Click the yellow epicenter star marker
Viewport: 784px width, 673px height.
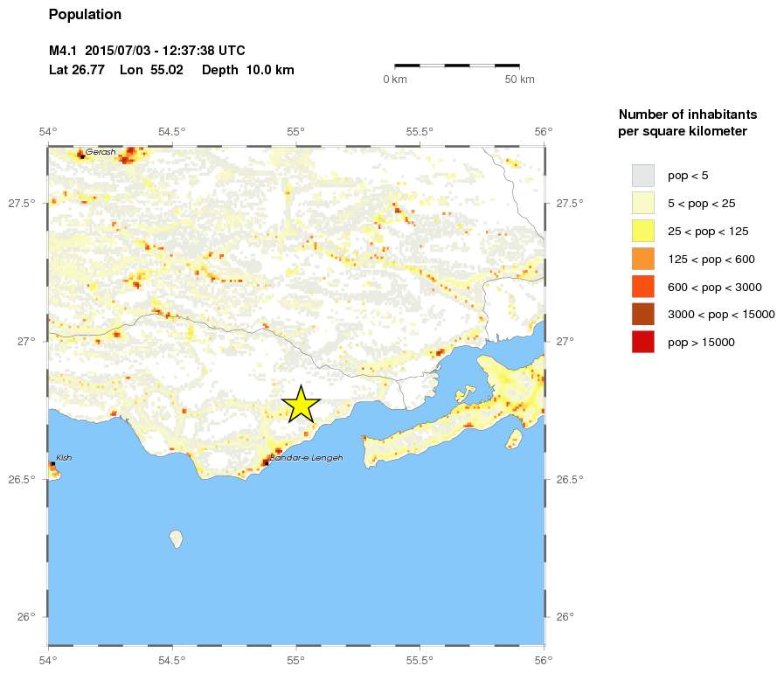[x=300, y=404]
